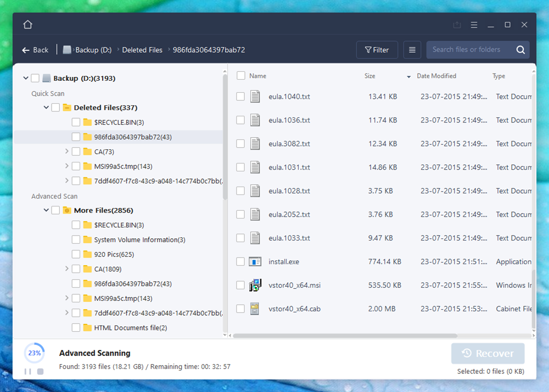The width and height of the screenshot is (549, 392).
Task: Go Back using the Back button
Action: tap(35, 50)
